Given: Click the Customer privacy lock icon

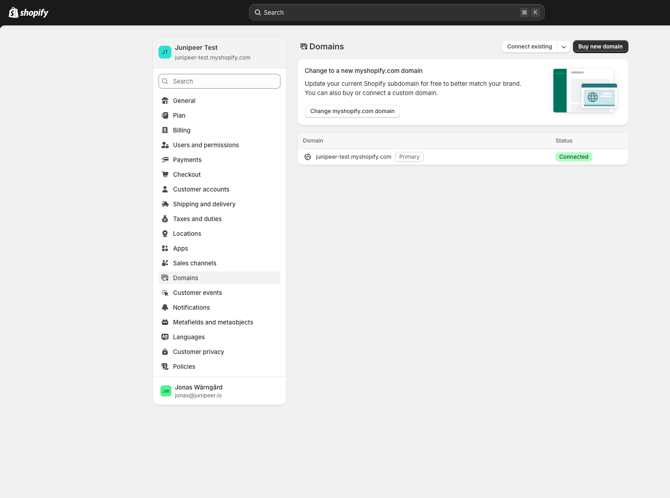Looking at the screenshot, I should [165, 352].
